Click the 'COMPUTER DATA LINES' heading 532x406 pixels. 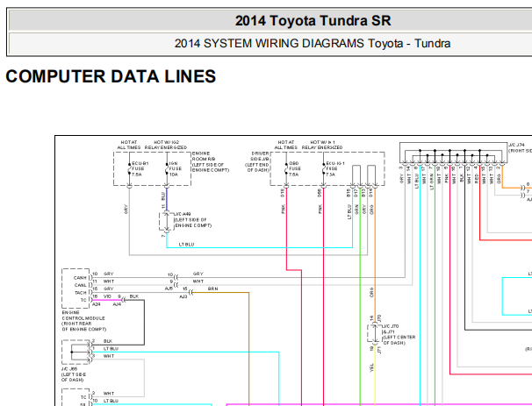tap(111, 76)
